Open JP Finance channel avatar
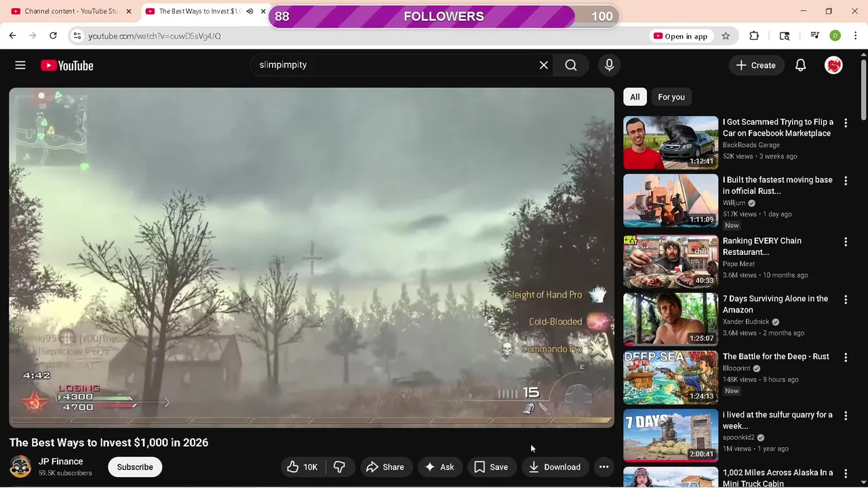 click(x=20, y=467)
